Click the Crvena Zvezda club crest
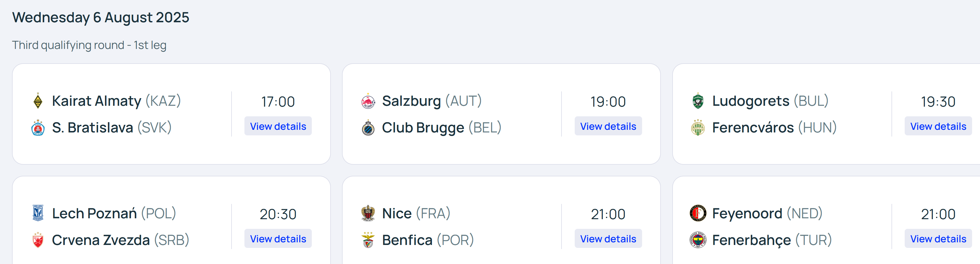This screenshot has height=264, width=980. (x=38, y=240)
